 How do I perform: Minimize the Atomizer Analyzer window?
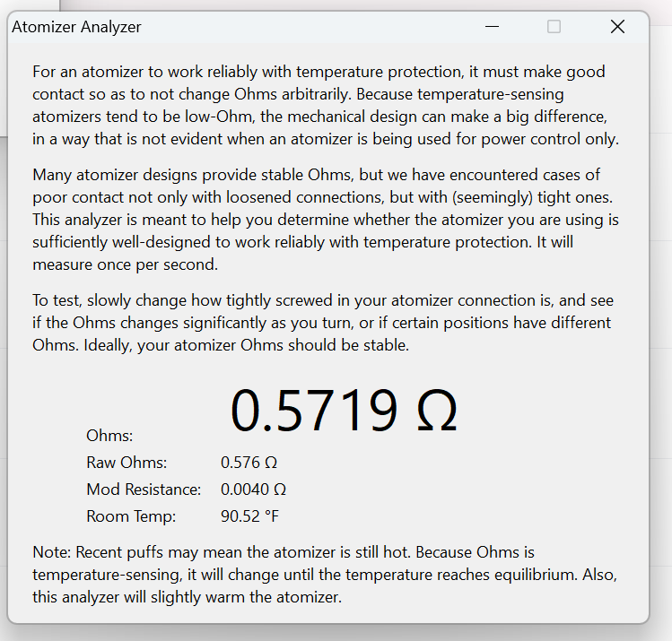click(492, 27)
